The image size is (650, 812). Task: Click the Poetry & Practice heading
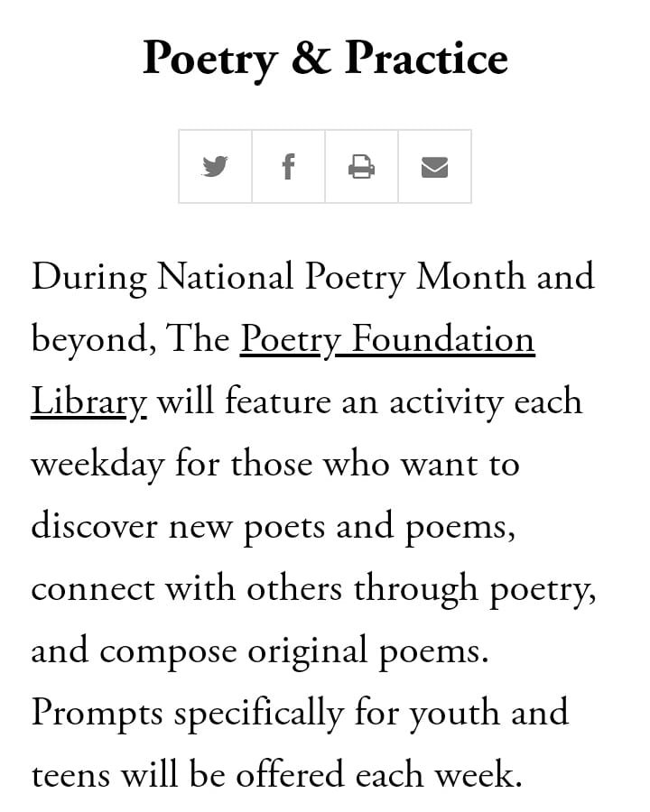pyautogui.click(x=325, y=59)
